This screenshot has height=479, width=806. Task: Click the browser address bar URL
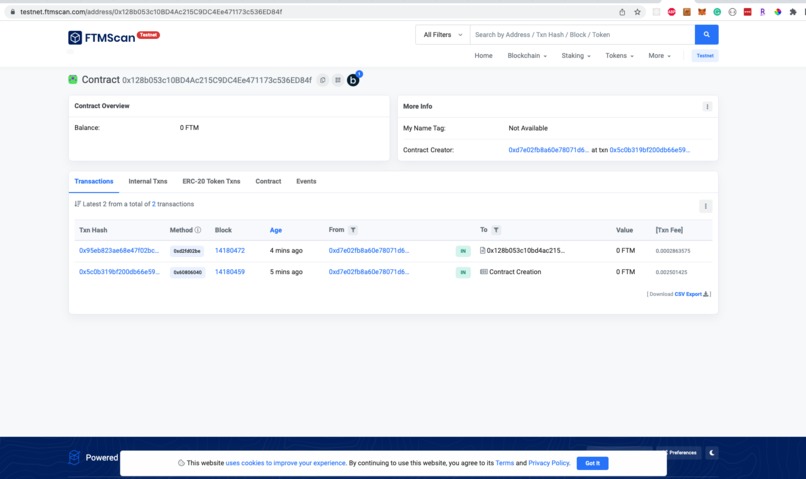(151, 12)
